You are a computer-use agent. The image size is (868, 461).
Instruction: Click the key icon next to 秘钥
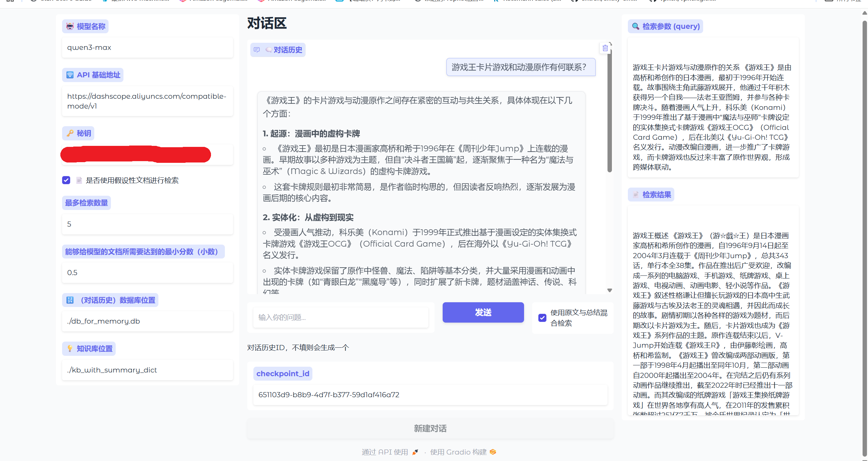tap(70, 133)
